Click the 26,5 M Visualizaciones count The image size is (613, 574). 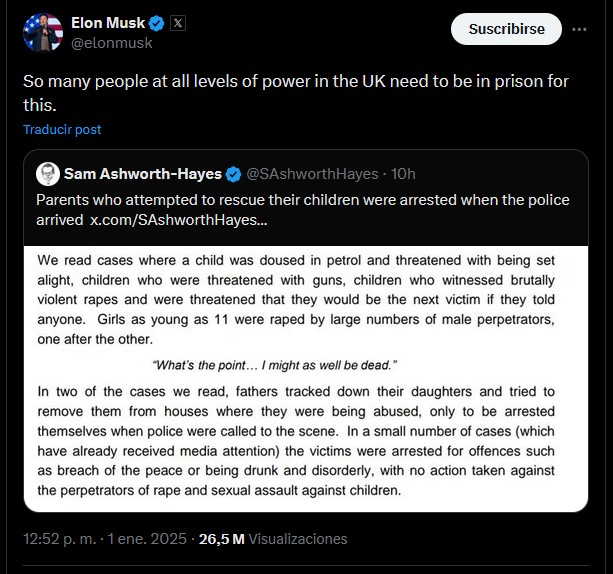tap(273, 539)
